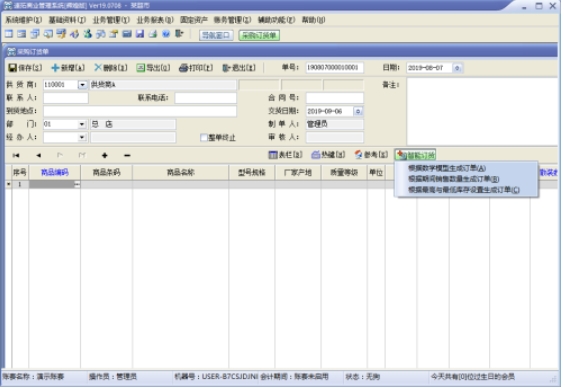Open the 交货日期 date picker button

(x=358, y=111)
